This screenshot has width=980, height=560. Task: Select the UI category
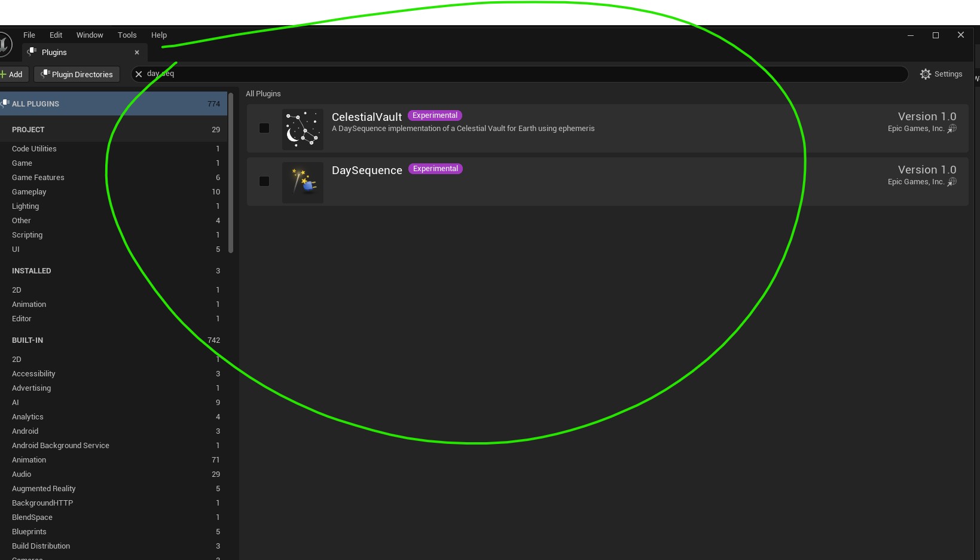[x=114, y=249]
